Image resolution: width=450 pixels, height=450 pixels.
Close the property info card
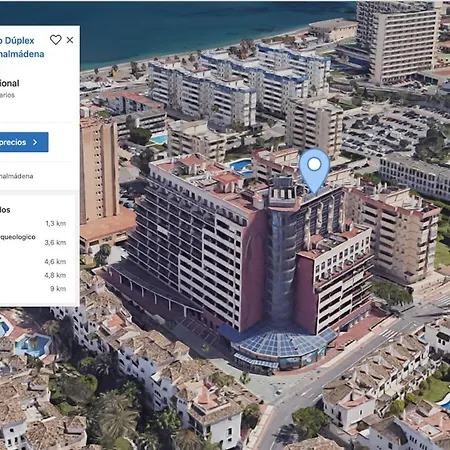click(70, 40)
